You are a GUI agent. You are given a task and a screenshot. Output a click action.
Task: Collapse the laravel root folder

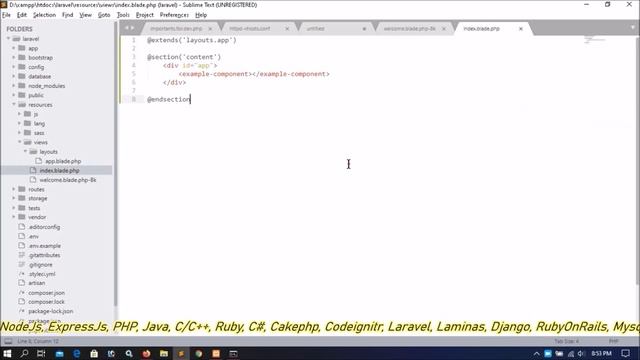tap(8, 39)
